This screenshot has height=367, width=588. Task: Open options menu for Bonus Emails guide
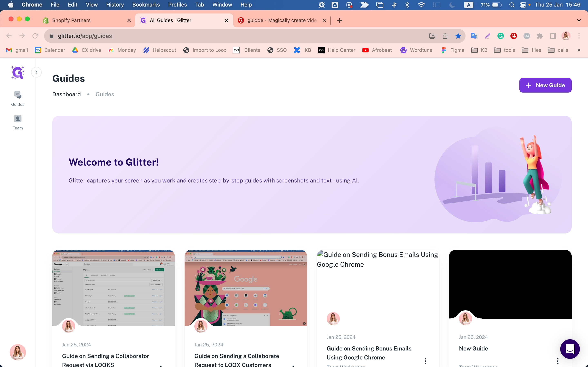click(x=425, y=361)
